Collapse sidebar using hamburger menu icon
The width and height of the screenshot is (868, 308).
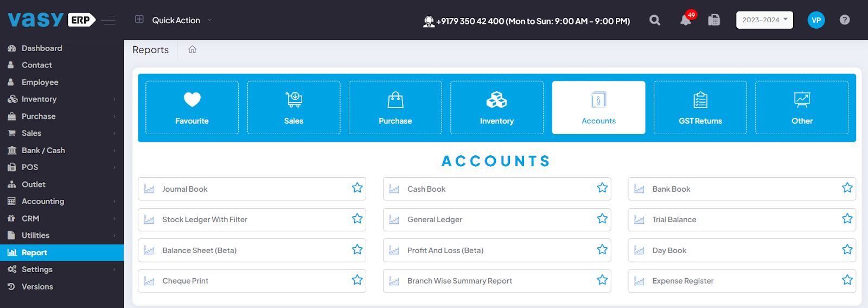[108, 20]
